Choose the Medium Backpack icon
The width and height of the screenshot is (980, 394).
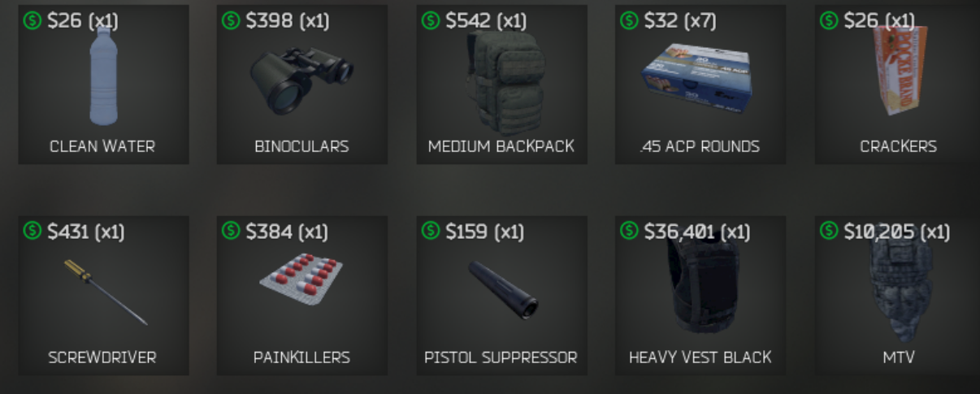point(501,82)
